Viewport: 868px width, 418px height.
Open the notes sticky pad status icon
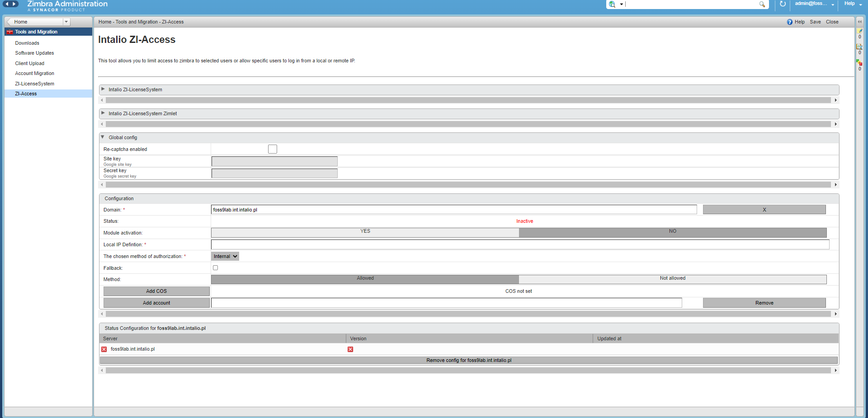pyautogui.click(x=860, y=31)
